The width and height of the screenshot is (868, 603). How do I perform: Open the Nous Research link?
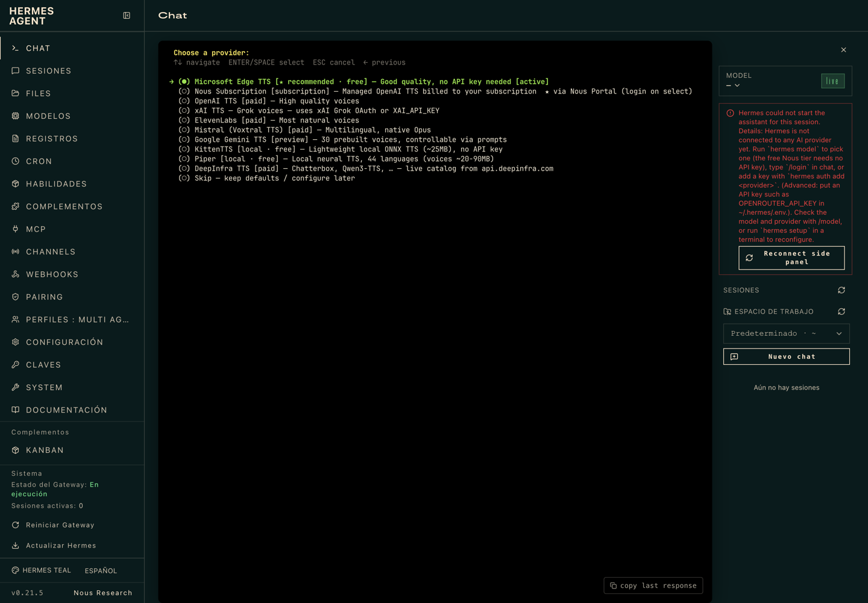pyautogui.click(x=103, y=593)
